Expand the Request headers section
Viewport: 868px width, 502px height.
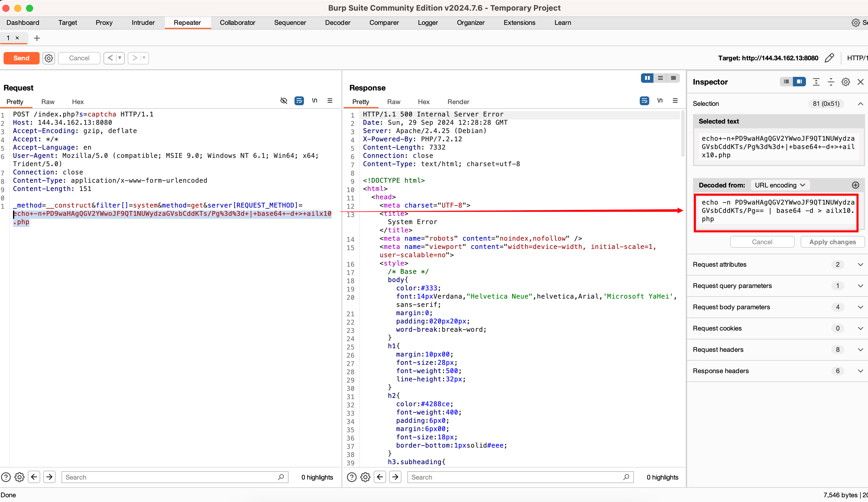pyautogui.click(x=860, y=350)
